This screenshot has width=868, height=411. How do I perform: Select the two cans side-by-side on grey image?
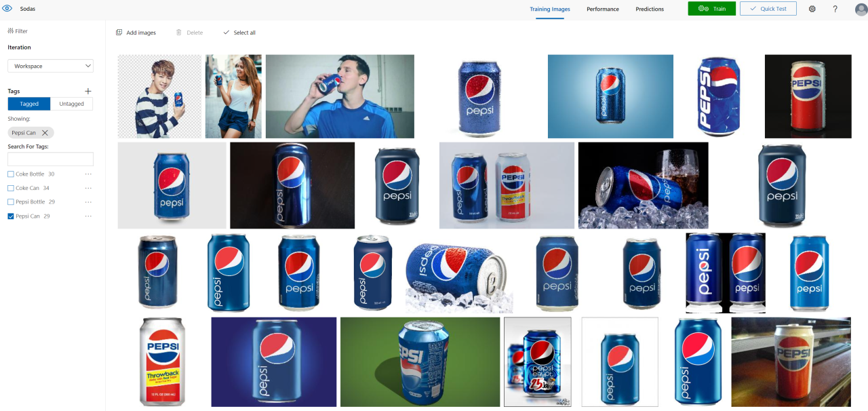507,185
